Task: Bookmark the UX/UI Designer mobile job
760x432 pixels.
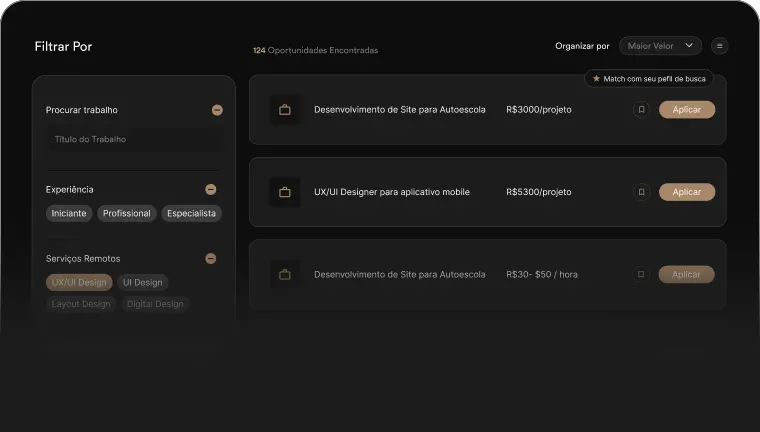Action: coord(641,192)
